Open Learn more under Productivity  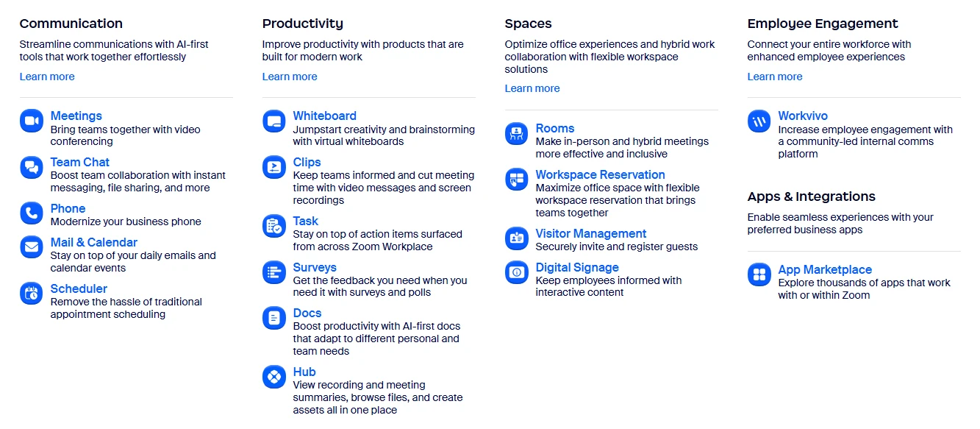coord(290,77)
